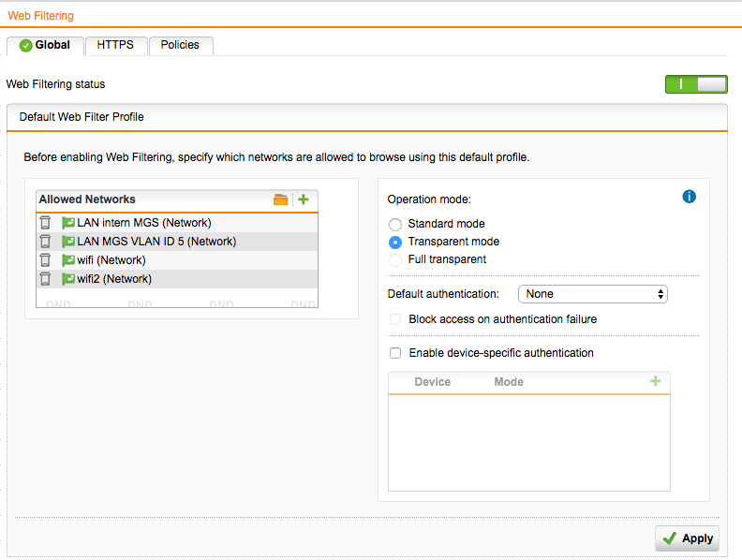The height and width of the screenshot is (560, 742).
Task: Click the Default Web Filter Profile header
Action: coord(82,117)
